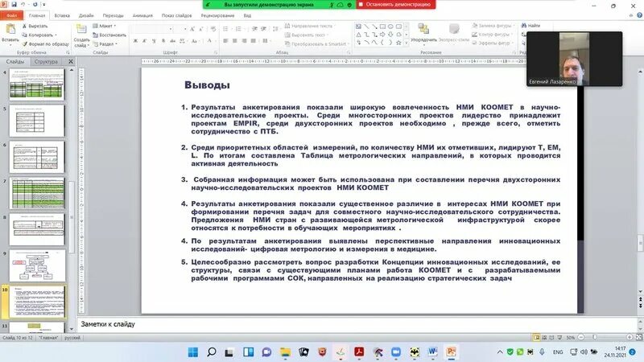The width and height of the screenshot is (644, 362).
Task: Clear all formatting icon
Action: pyautogui.click(x=213, y=29)
